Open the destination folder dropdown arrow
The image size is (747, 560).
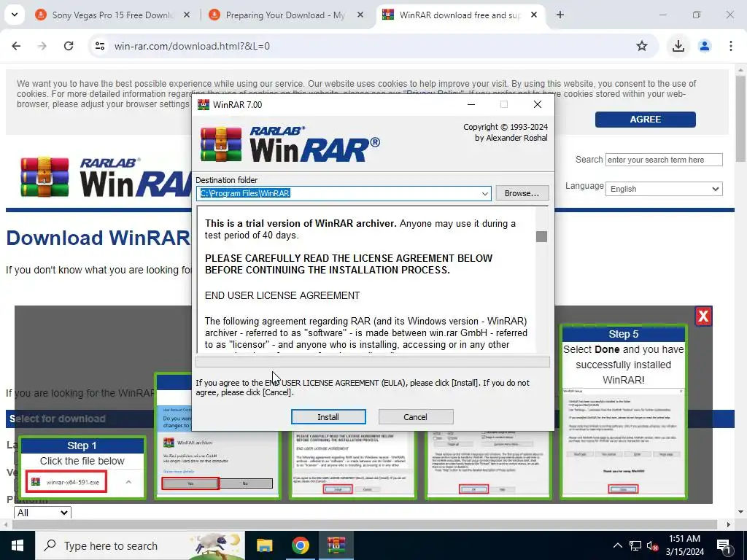[x=484, y=193]
